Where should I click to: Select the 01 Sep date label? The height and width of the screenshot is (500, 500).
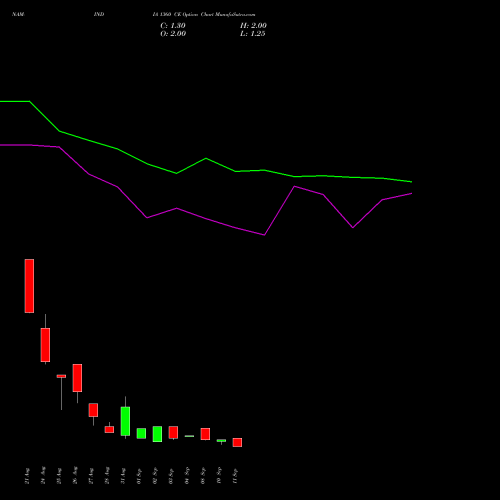(x=139, y=476)
